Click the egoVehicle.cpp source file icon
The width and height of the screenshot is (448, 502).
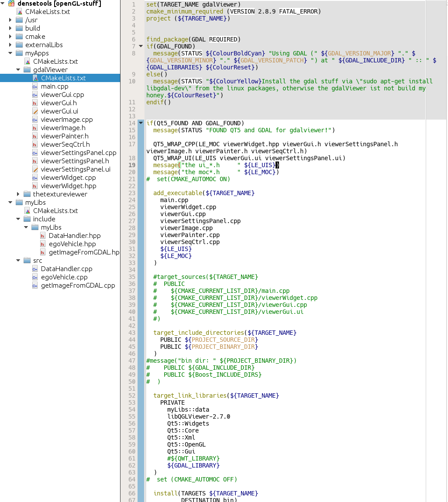click(x=35, y=277)
